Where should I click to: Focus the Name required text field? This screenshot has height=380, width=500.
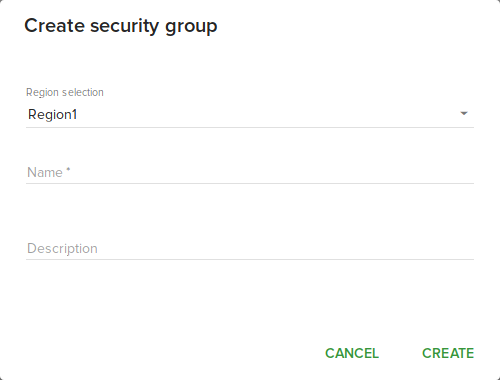[x=250, y=173]
